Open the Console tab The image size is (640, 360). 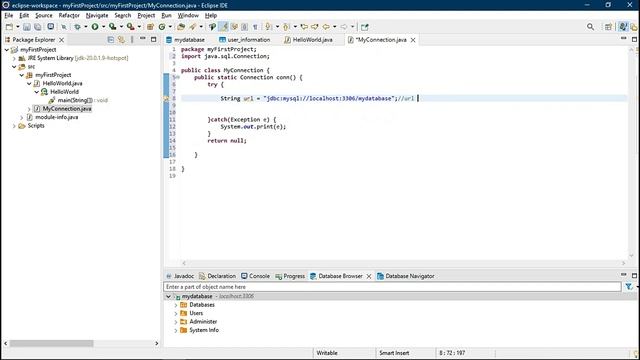(x=255, y=276)
